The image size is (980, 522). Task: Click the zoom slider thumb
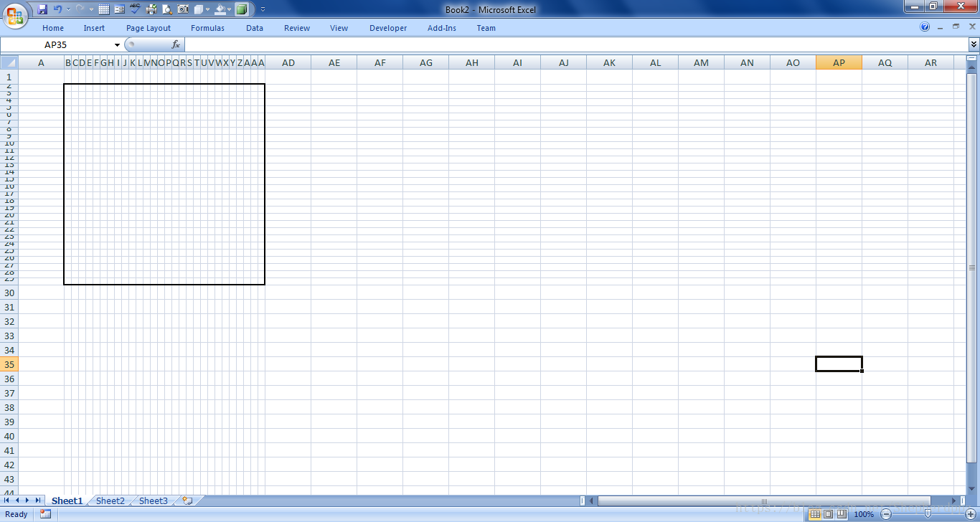(x=928, y=514)
